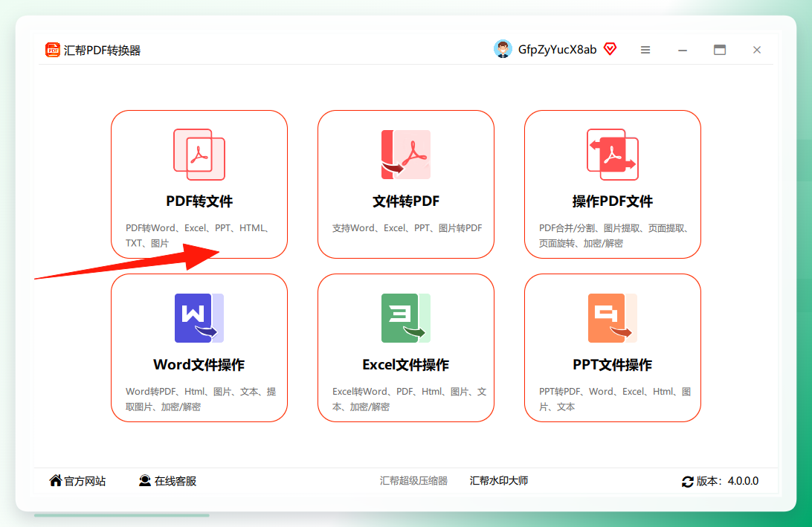Choose the Excel文件操作 green icon
The width and height of the screenshot is (812, 527).
point(406,318)
